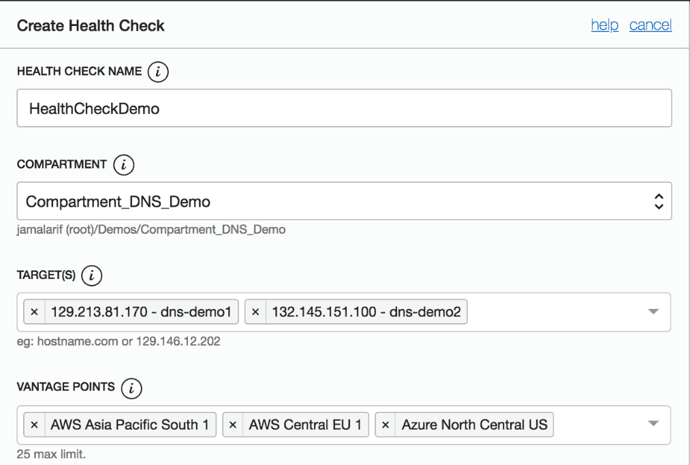
Task: Remove the 132.145.151.100 dns-demo2 target
Action: pos(255,313)
